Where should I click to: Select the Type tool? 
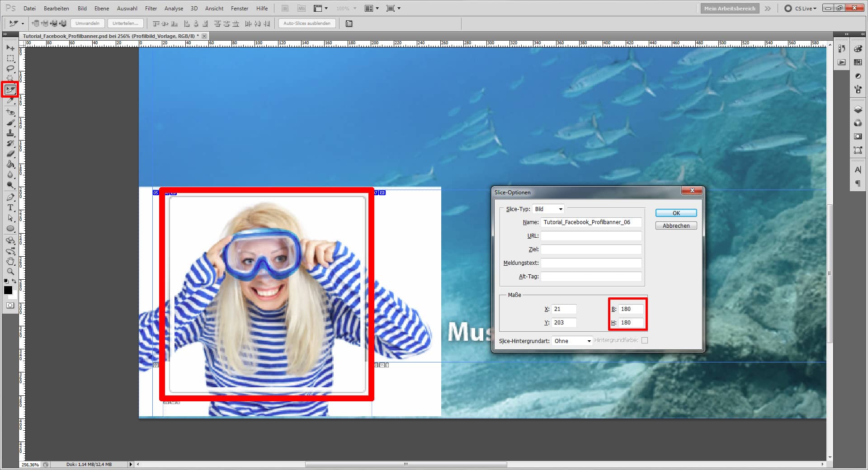(x=10, y=208)
